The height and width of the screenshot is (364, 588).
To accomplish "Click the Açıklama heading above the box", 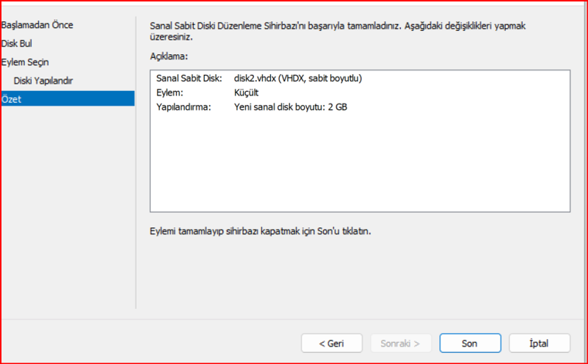I will (168, 56).
